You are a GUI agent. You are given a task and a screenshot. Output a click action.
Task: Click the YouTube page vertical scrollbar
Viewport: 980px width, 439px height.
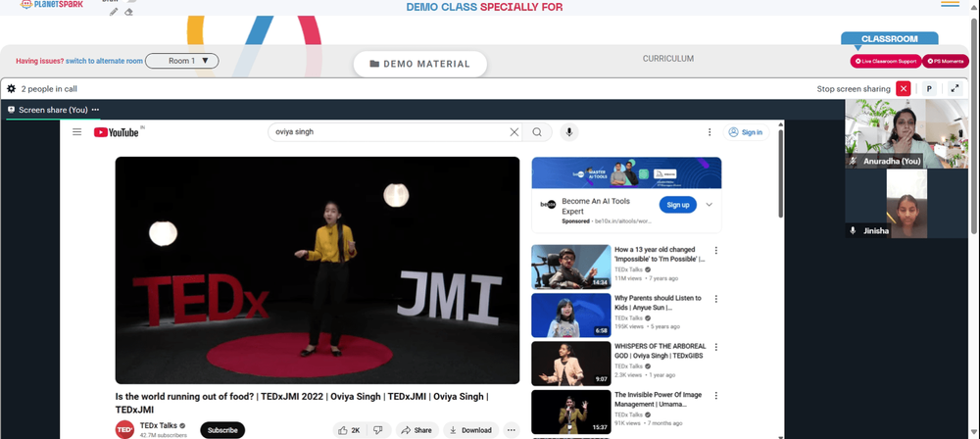coord(781,173)
